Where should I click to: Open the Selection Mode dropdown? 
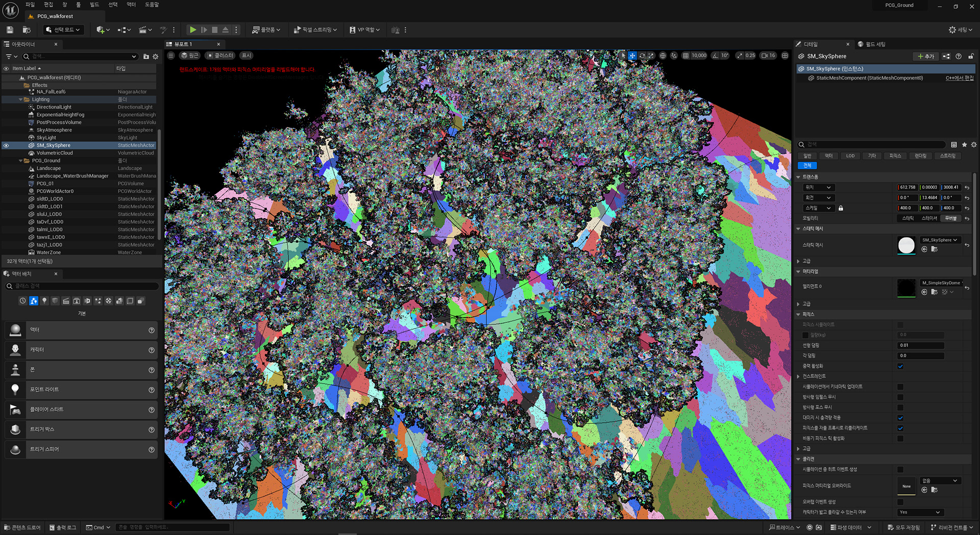(x=63, y=30)
